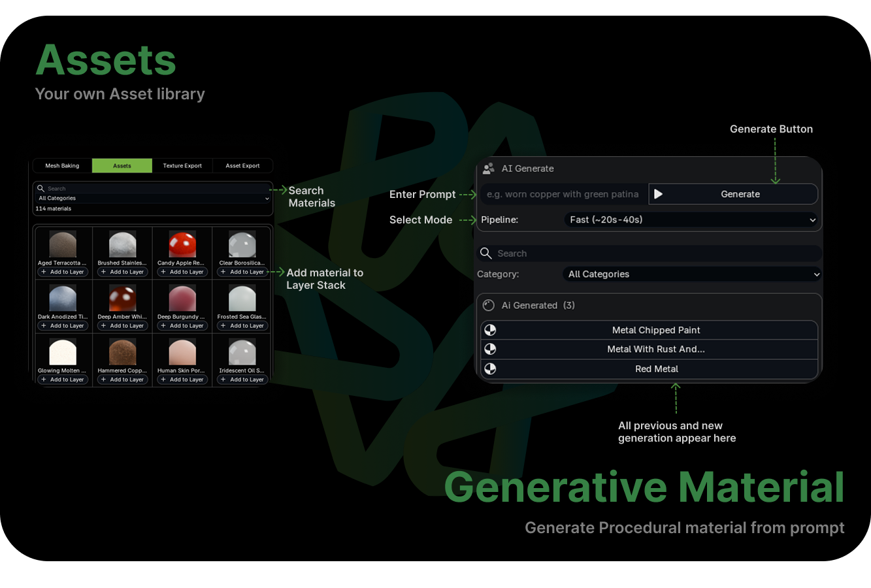Open the Pipeline dropdown showing Fast (~20s-40s)
Viewport: 871px width, 588px height.
(691, 220)
